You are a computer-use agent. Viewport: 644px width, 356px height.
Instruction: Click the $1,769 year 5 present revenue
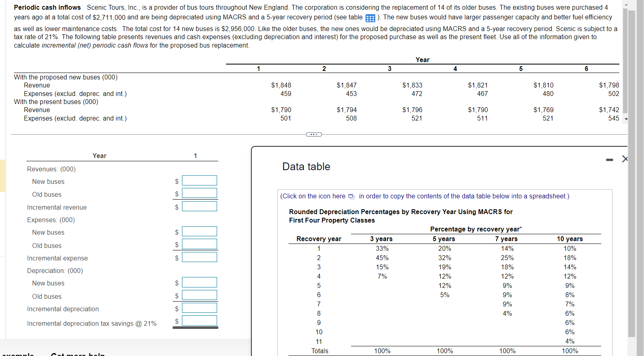click(x=544, y=110)
